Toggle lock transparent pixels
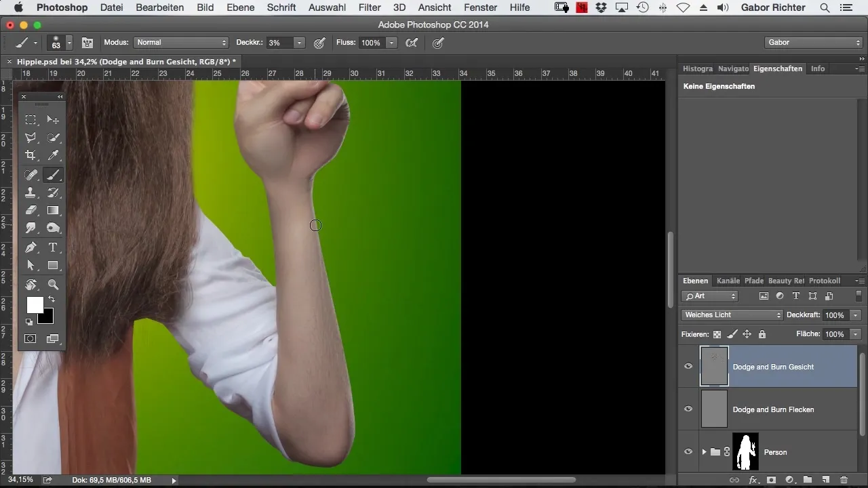This screenshot has width=868, height=488. click(x=717, y=334)
